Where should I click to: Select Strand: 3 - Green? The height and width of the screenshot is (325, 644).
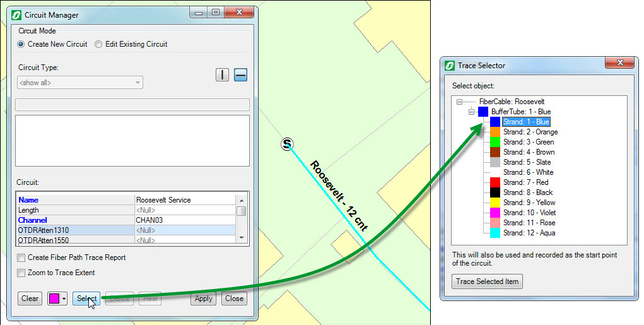click(529, 142)
